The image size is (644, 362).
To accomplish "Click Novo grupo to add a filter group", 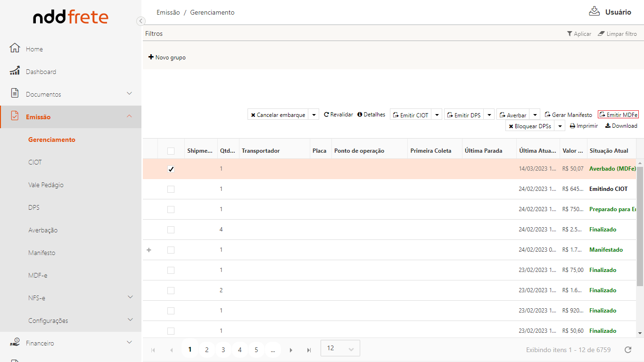I will tap(167, 58).
